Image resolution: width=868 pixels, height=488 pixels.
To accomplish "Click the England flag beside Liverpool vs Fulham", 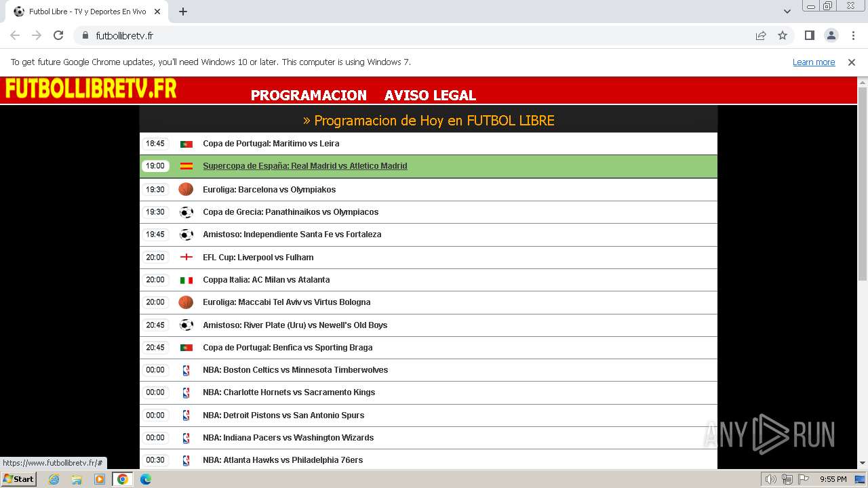I will pos(186,257).
